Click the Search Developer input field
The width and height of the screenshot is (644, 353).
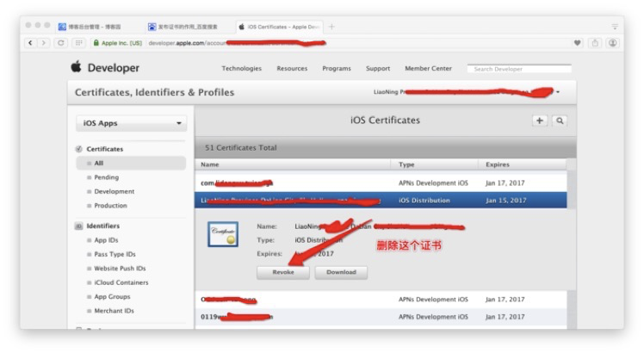click(x=519, y=69)
